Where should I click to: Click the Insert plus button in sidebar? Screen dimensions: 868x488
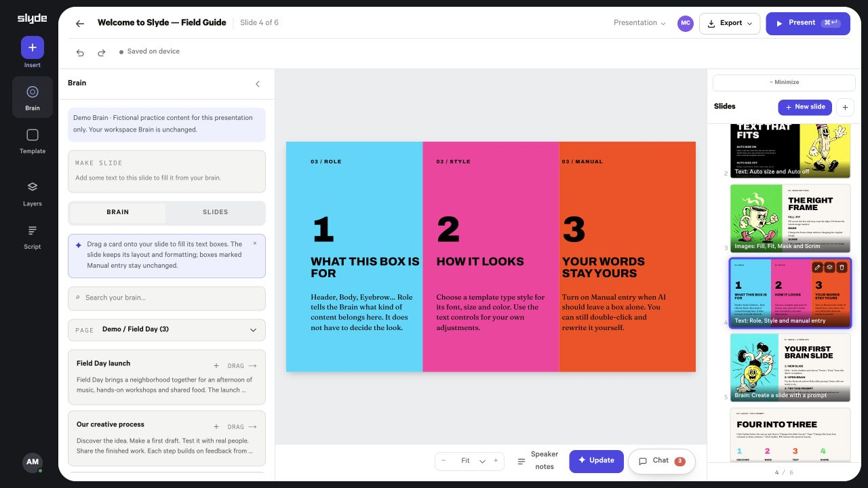(x=33, y=47)
